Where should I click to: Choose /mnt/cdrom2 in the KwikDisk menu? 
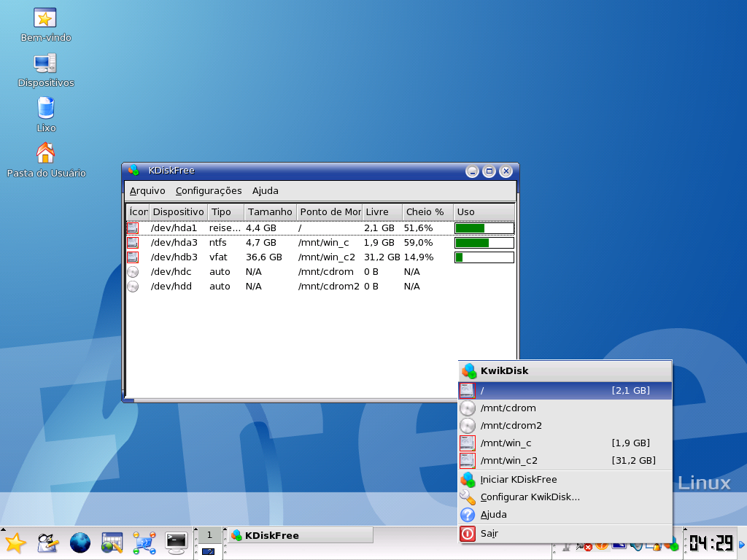pyautogui.click(x=565, y=426)
